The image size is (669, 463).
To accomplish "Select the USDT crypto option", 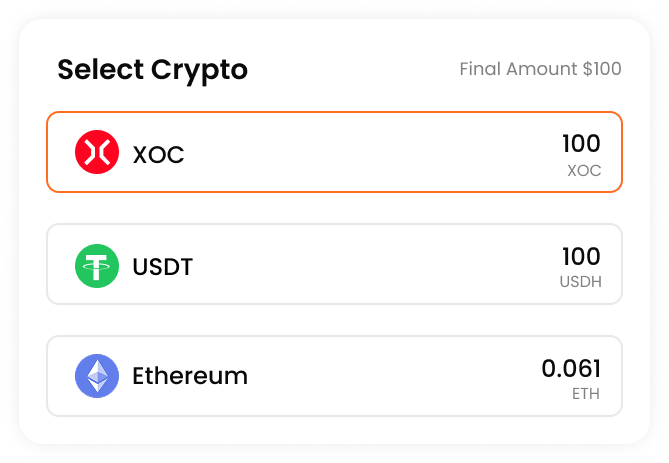I will click(334, 264).
